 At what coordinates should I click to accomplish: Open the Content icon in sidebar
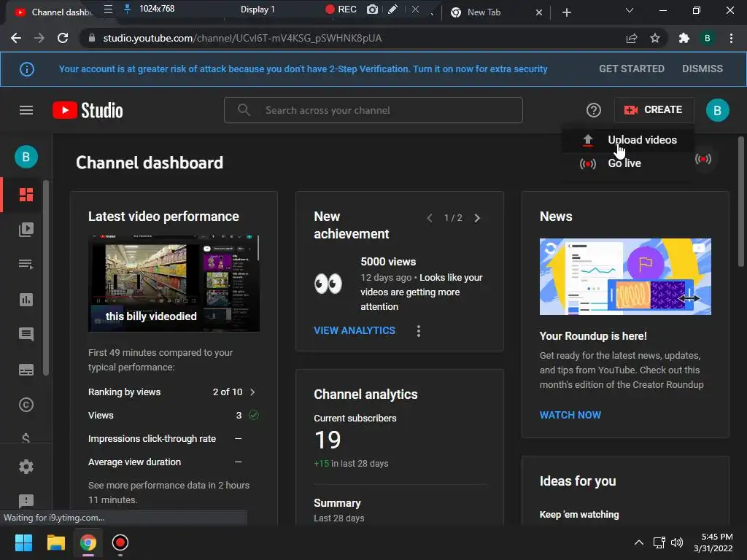tap(26, 230)
